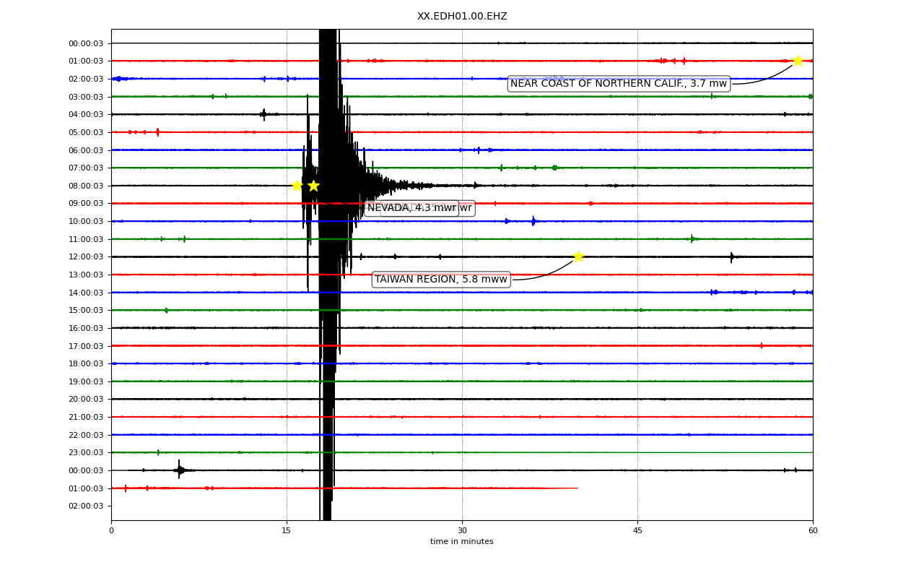Select the later yellow star on the 08:00:03 trace
924x578 pixels.
(x=313, y=186)
